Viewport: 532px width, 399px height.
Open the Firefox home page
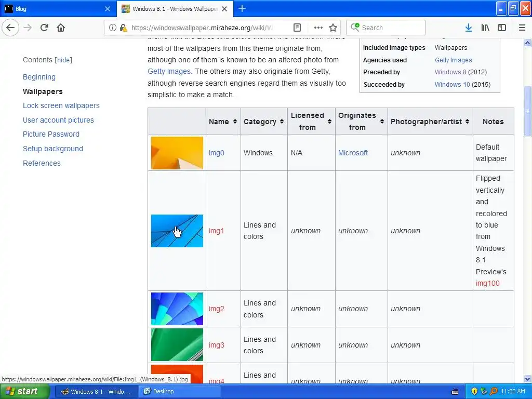point(61,28)
